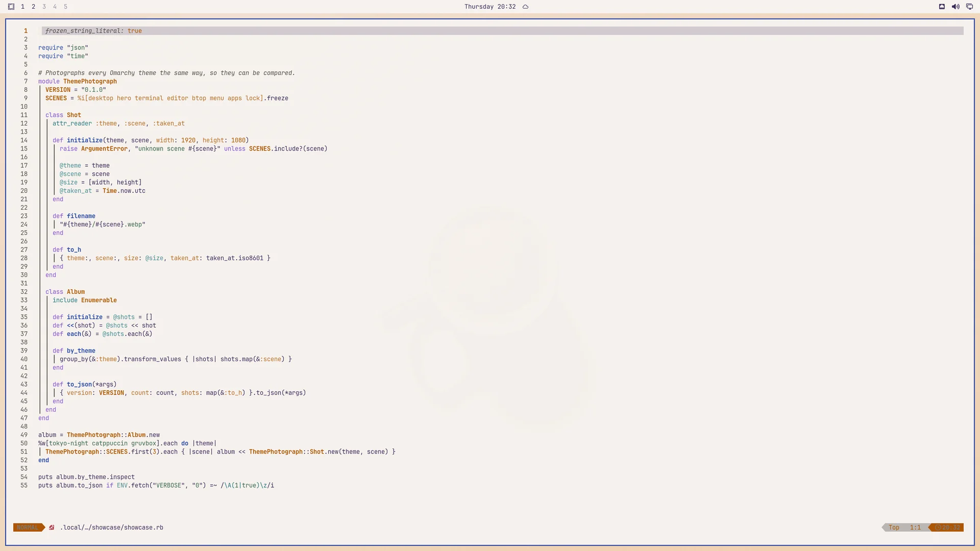
Task: Click the 1:1 cursor position indicator
Action: tap(915, 528)
